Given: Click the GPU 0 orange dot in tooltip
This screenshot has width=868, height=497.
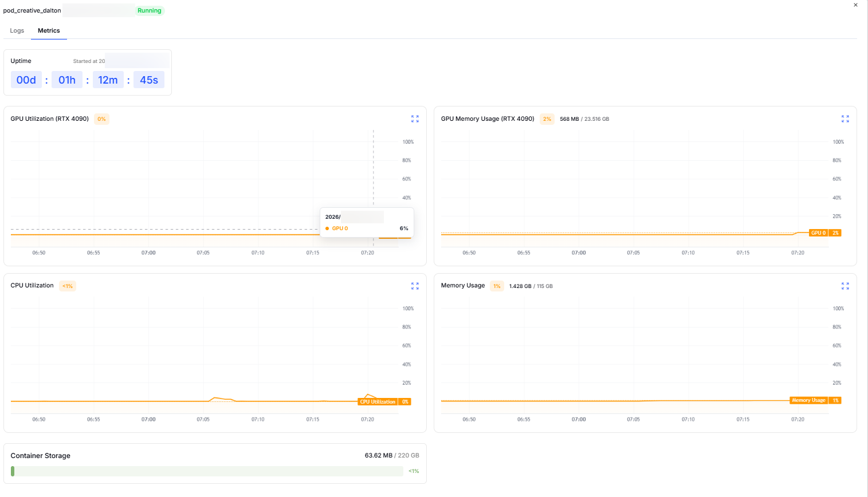Looking at the screenshot, I should [327, 228].
